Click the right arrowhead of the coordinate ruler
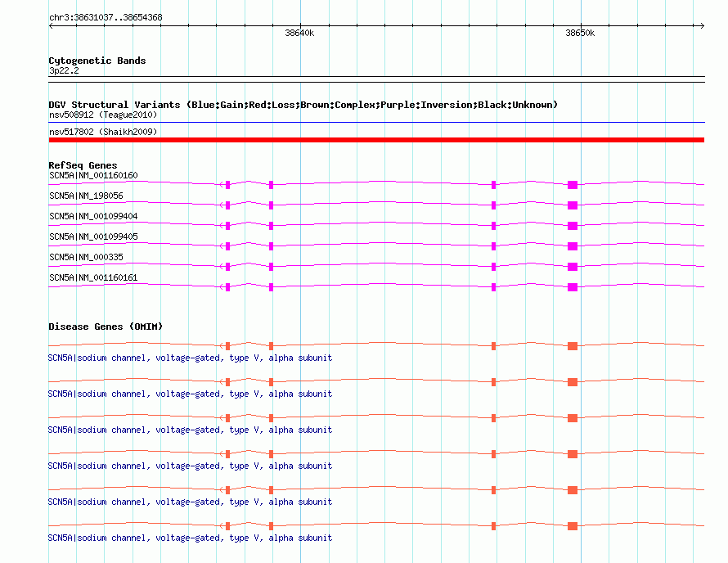The height and width of the screenshot is (563, 728). 703,25
